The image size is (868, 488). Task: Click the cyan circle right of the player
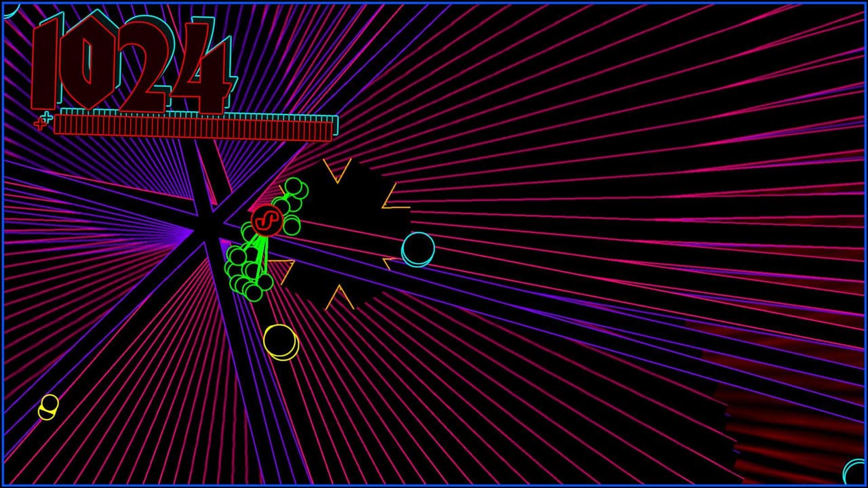418,249
